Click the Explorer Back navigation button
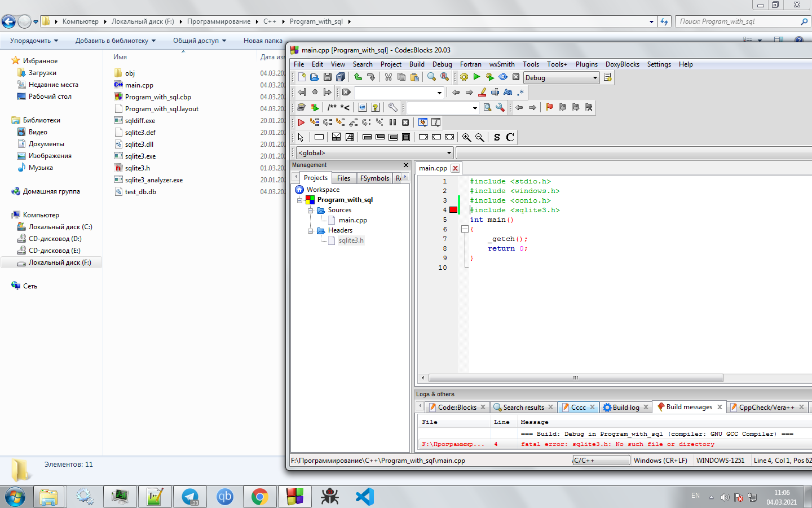 (x=8, y=21)
